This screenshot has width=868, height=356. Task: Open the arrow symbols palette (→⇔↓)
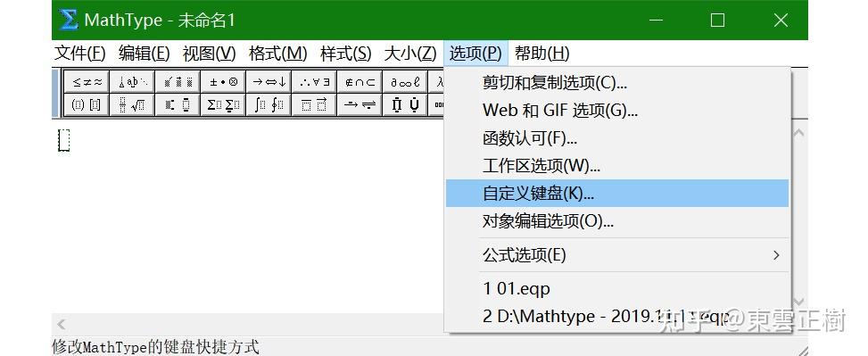(x=269, y=82)
